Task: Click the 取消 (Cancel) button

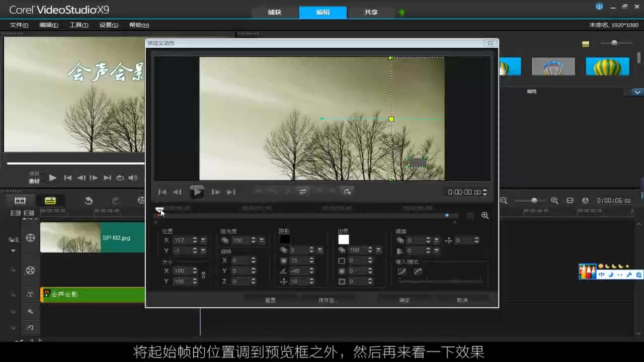Action: pyautogui.click(x=462, y=300)
